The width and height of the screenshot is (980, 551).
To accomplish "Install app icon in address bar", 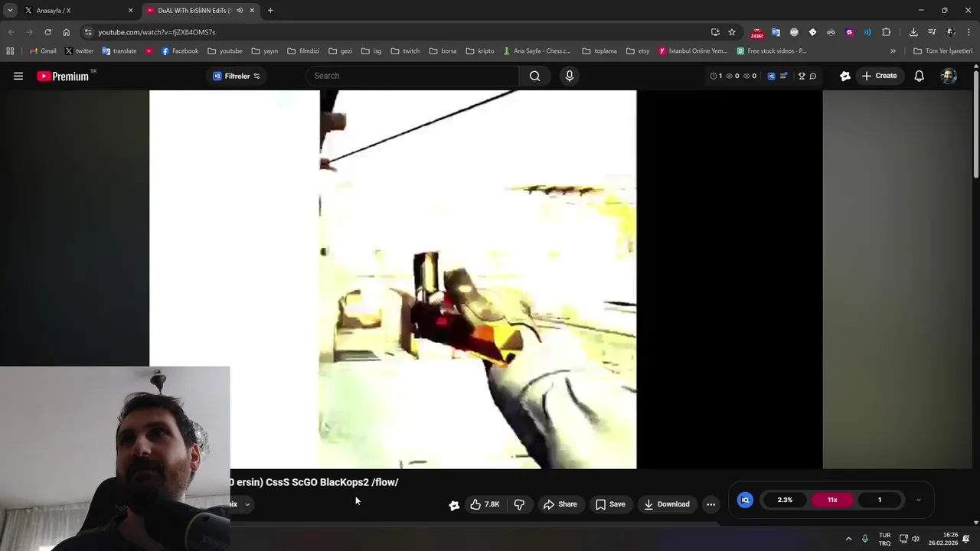I will coord(715,32).
